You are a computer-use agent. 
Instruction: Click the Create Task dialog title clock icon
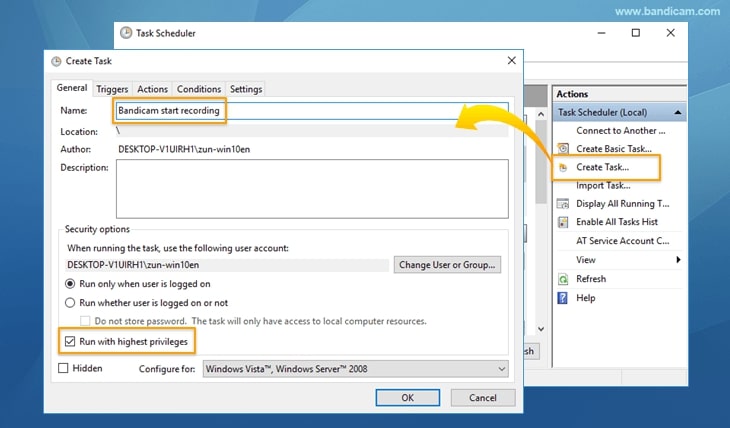55,62
